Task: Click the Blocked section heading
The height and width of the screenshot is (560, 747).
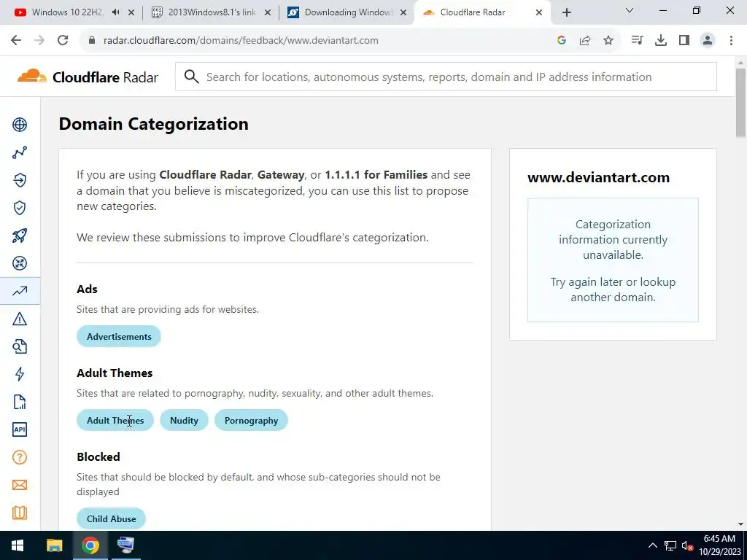Action: click(98, 456)
